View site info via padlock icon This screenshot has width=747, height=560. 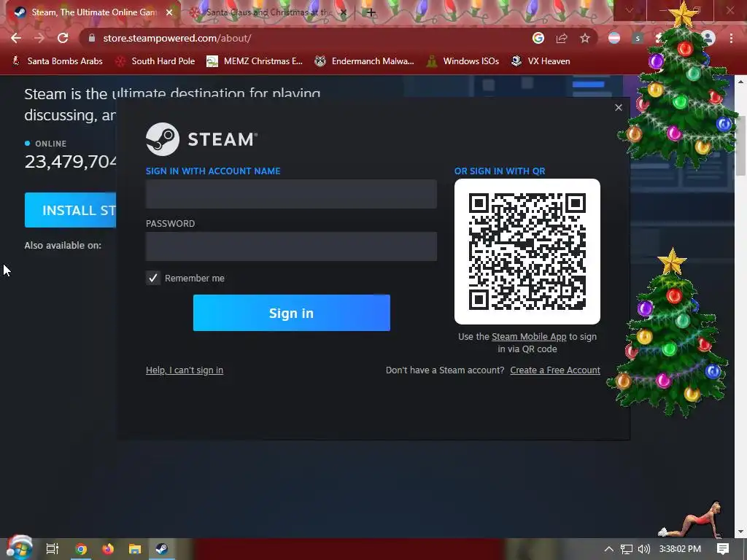(x=92, y=38)
